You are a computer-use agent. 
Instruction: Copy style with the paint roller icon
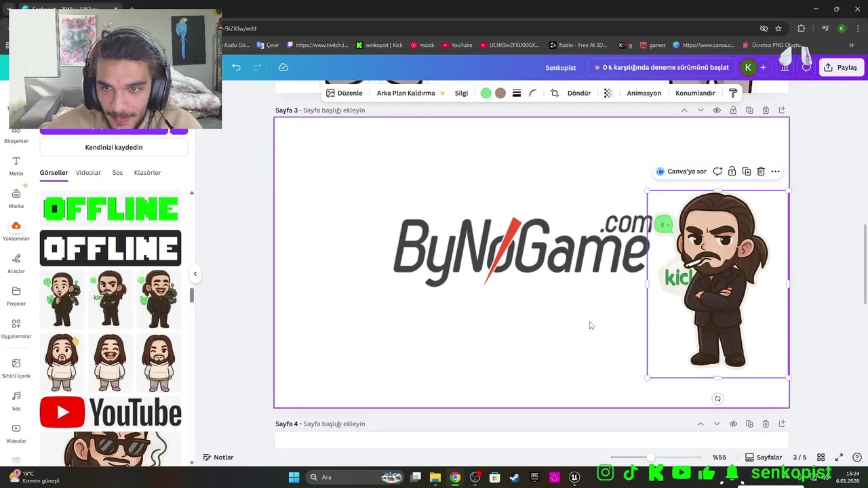(733, 93)
